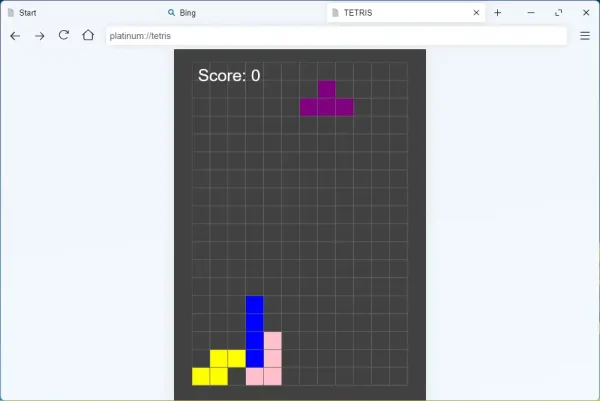The image size is (600, 401).
Task: Click the falling purple T-piece
Action: click(x=327, y=103)
